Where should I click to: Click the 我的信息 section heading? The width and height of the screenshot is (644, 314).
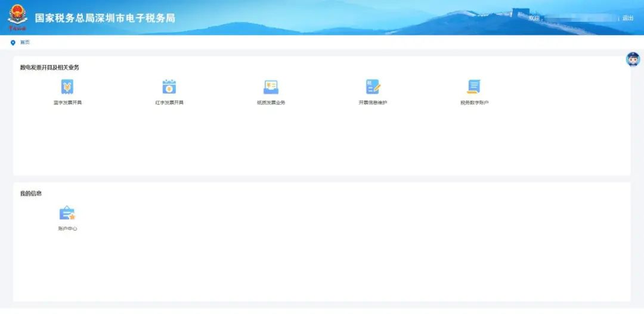pos(31,193)
